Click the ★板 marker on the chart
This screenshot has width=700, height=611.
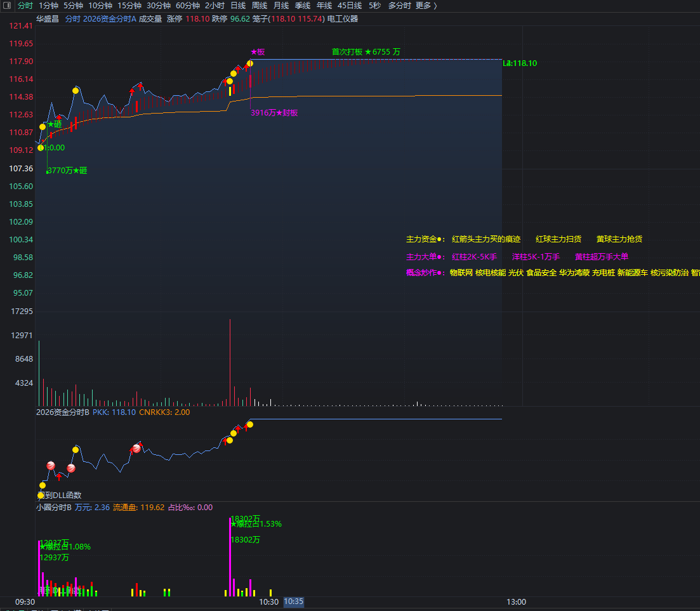258,52
